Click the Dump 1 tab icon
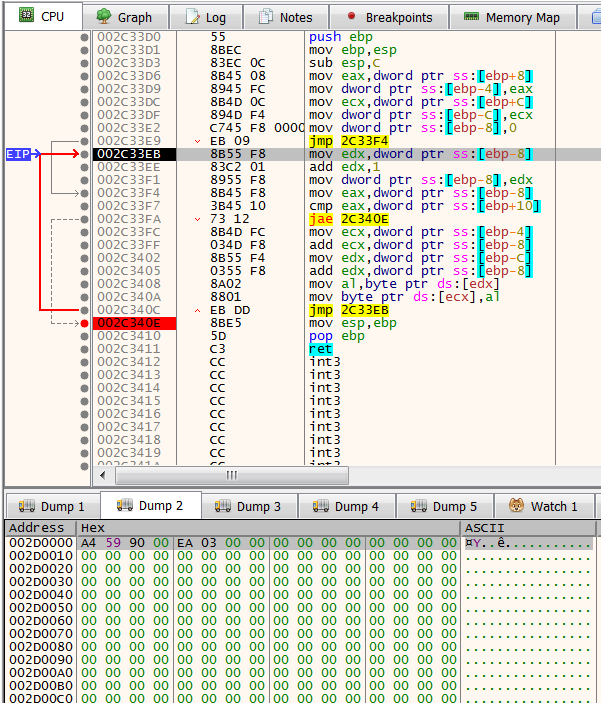Image resolution: width=601 pixels, height=703 pixels. (27, 506)
